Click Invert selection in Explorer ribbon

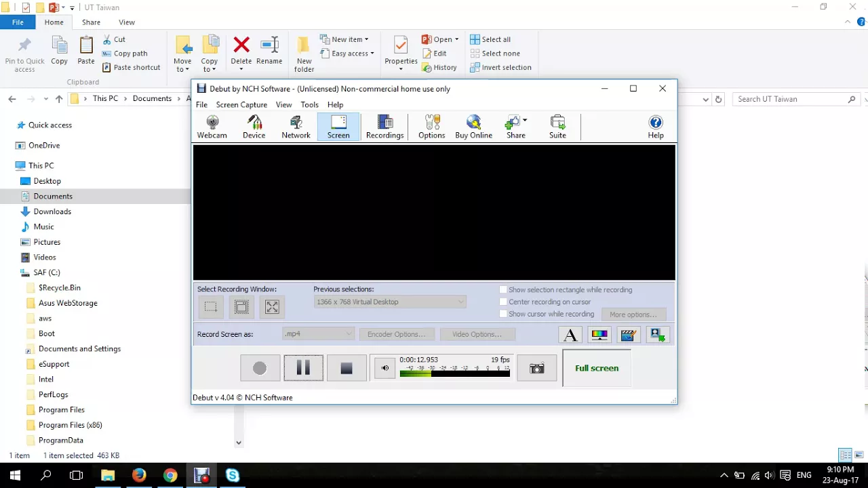[x=500, y=67]
